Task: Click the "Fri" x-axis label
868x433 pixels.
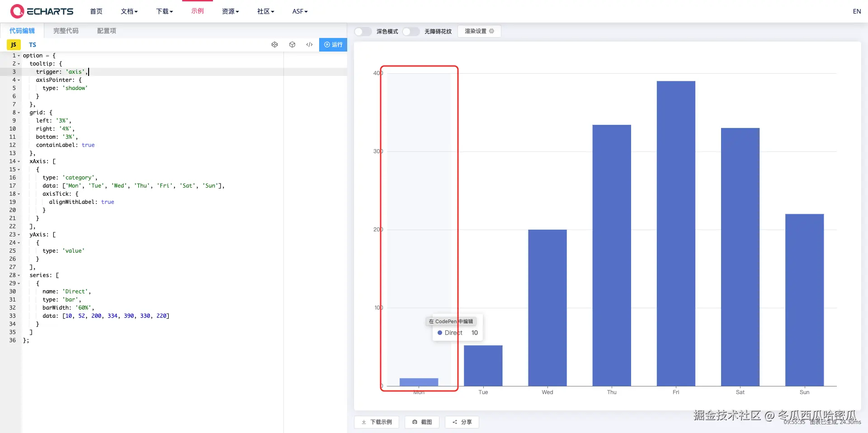Action: (676, 392)
